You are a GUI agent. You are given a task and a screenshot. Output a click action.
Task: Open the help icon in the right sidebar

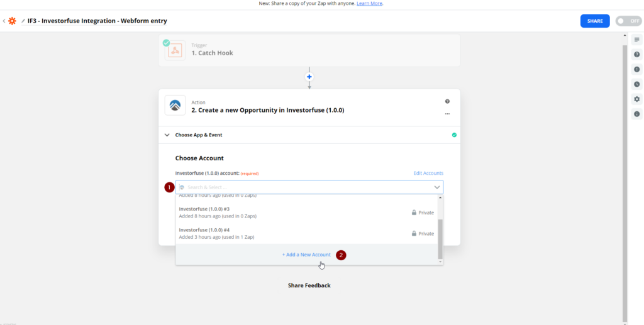coord(636,54)
